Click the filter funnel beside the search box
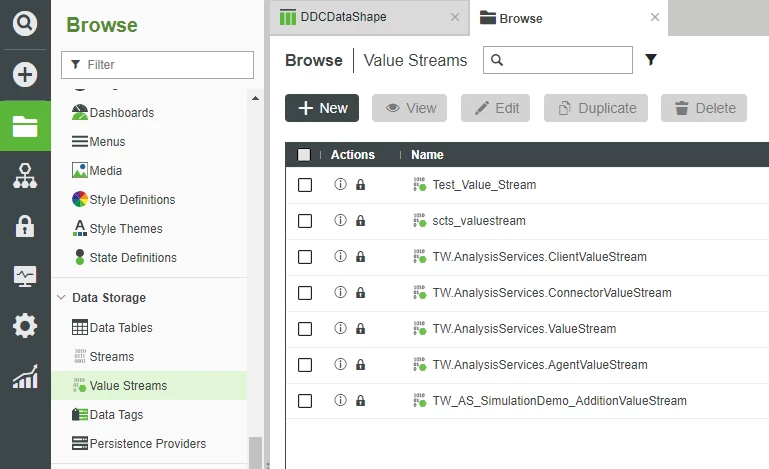Screen dimensions: 769x469 (x=651, y=60)
